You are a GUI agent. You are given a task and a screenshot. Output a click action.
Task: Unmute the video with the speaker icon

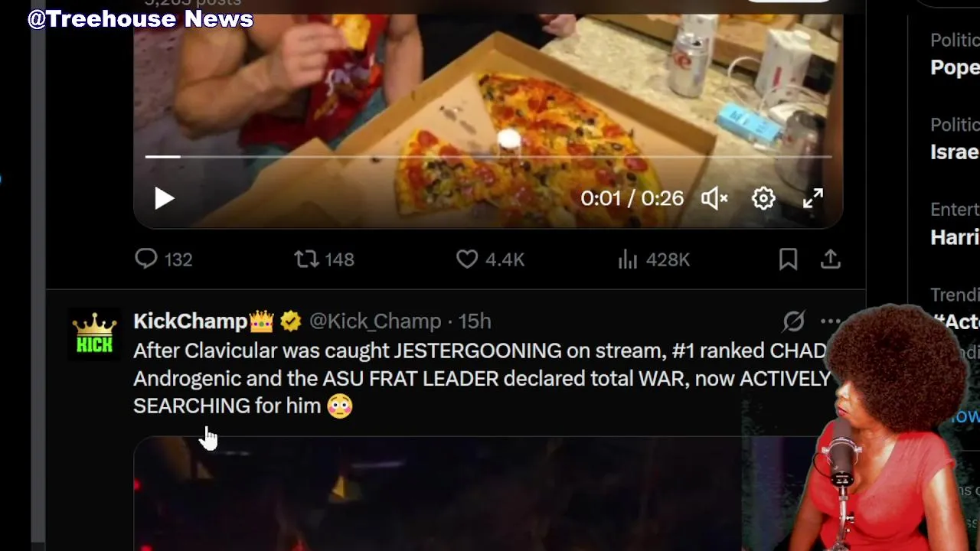[714, 199]
